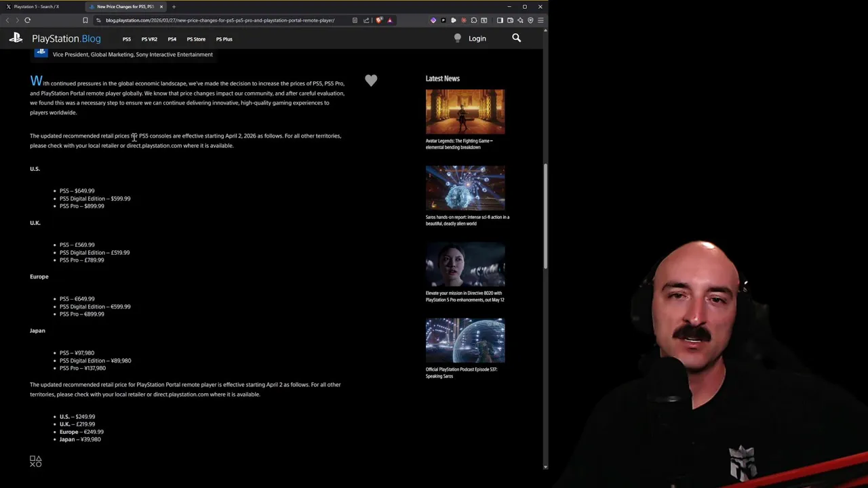This screenshot has width=868, height=488.
Task: Click the 'Europe' section heading
Action: coord(39,277)
